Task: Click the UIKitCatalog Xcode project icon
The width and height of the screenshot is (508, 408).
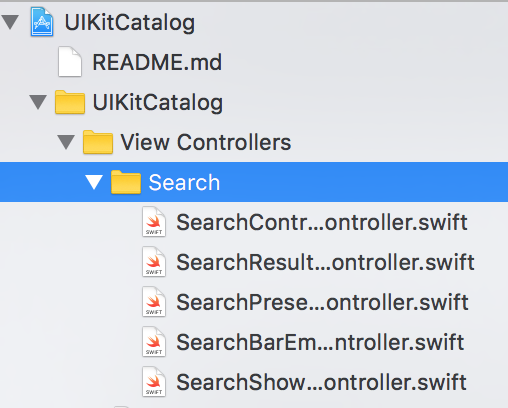Action: pos(42,22)
